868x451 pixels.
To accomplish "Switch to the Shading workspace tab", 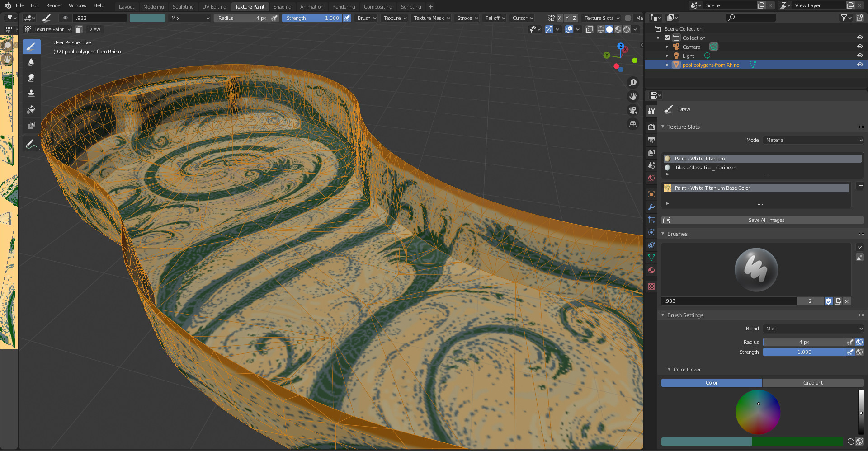I will [x=282, y=6].
